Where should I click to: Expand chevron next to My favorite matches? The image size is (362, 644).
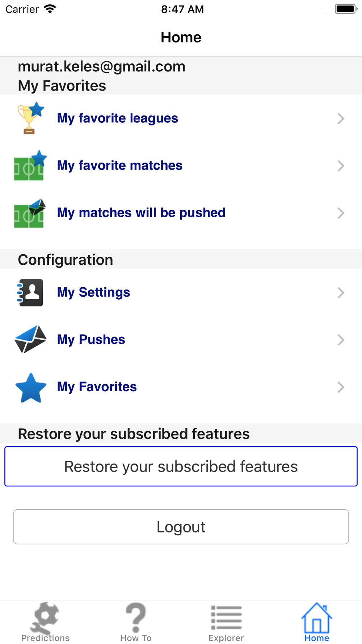coord(341,166)
